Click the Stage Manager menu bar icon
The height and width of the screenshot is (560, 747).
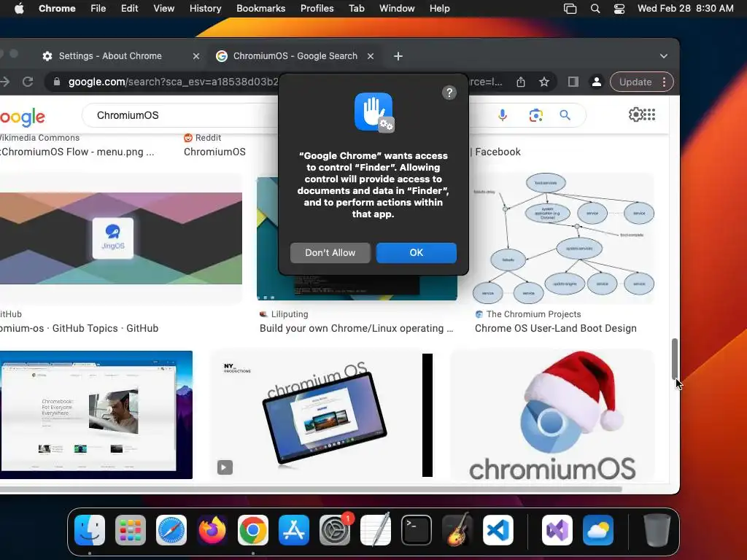(x=570, y=9)
